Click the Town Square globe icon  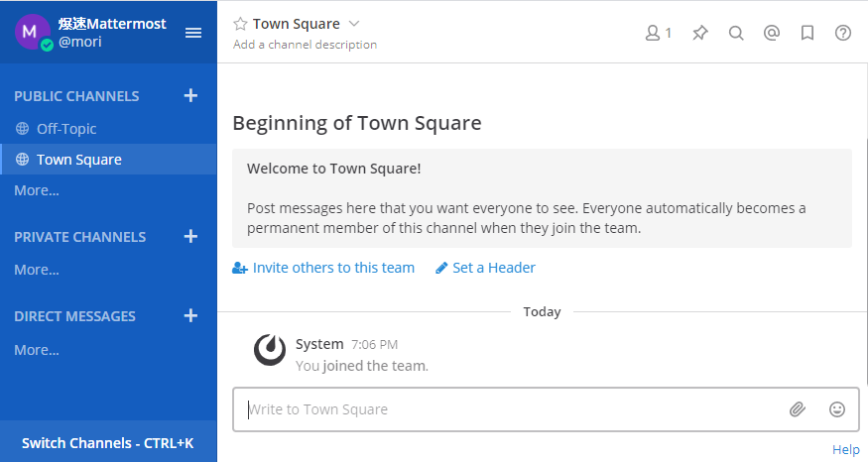point(22,160)
